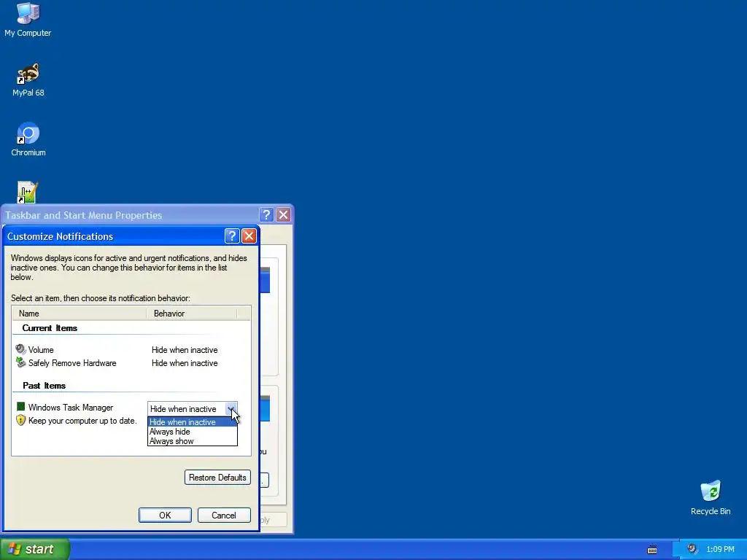
Task: Close the Customize Notifications dialog
Action: pos(249,236)
